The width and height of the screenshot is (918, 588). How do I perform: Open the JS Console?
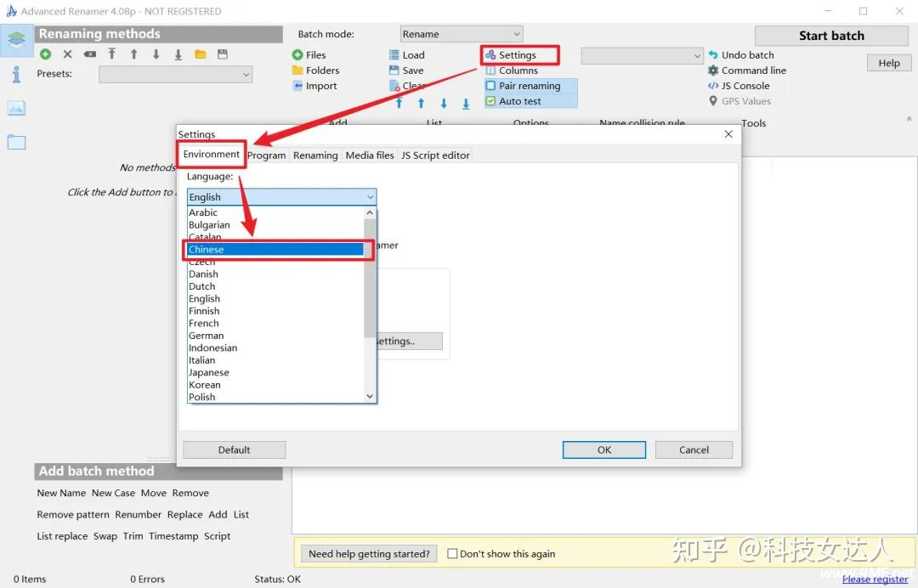pos(713,86)
